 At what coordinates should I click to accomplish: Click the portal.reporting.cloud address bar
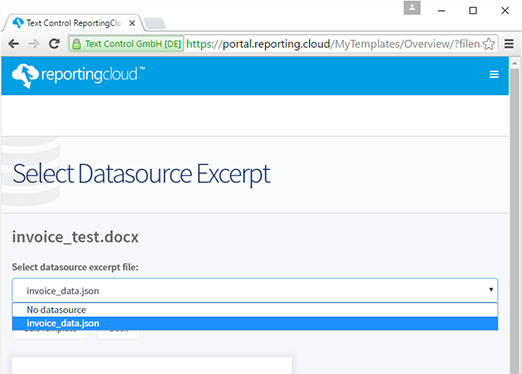333,44
